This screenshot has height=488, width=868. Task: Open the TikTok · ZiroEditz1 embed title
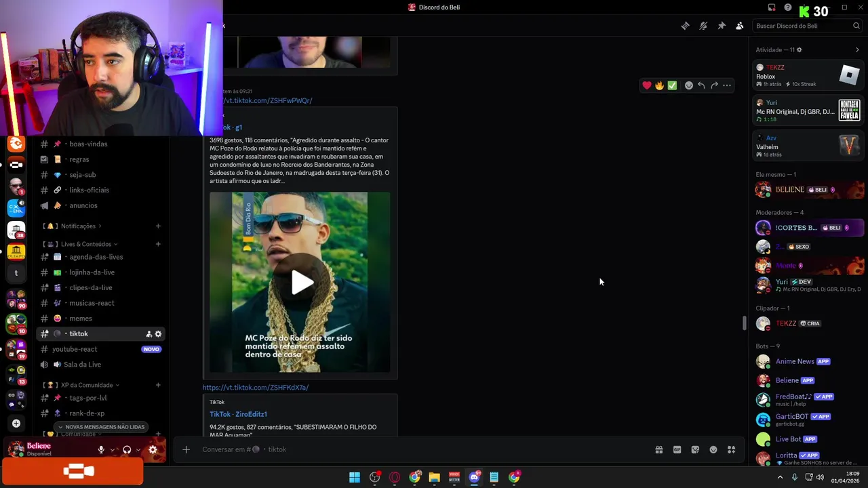(238, 414)
